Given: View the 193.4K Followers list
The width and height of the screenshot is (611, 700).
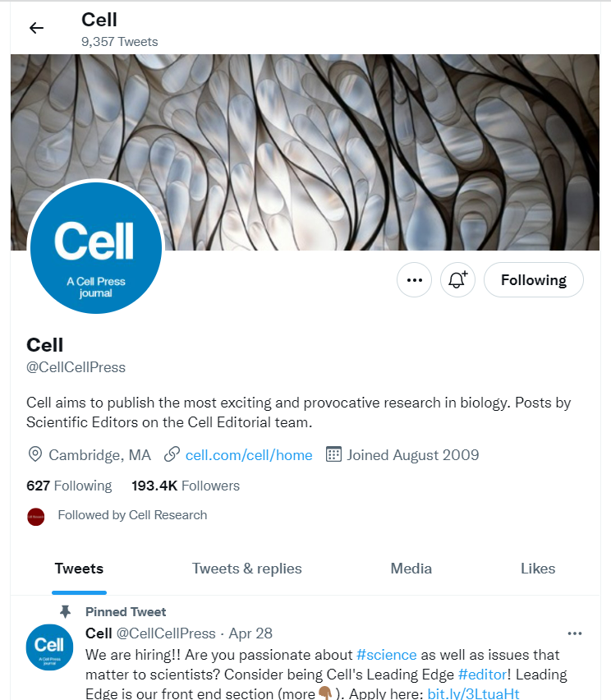Looking at the screenshot, I should tap(186, 486).
